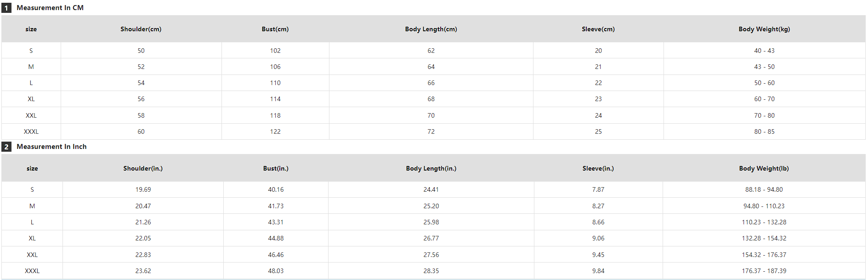The height and width of the screenshot is (280, 868).
Task: Click the "40 - 43" body weight cell
Action: 764,51
